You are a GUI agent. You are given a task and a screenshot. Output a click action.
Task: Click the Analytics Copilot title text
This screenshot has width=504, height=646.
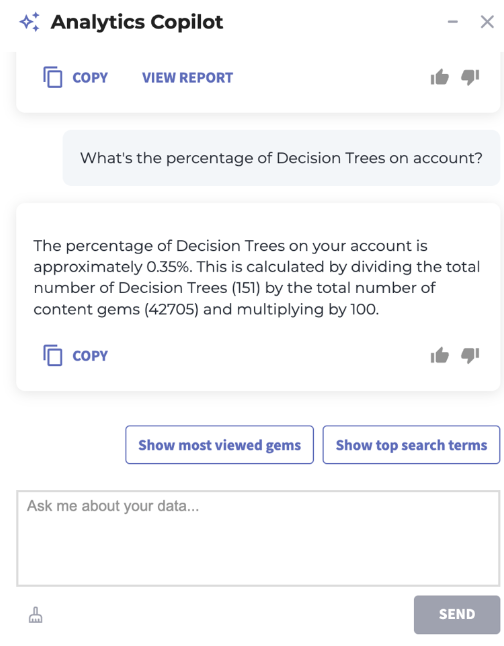click(137, 22)
